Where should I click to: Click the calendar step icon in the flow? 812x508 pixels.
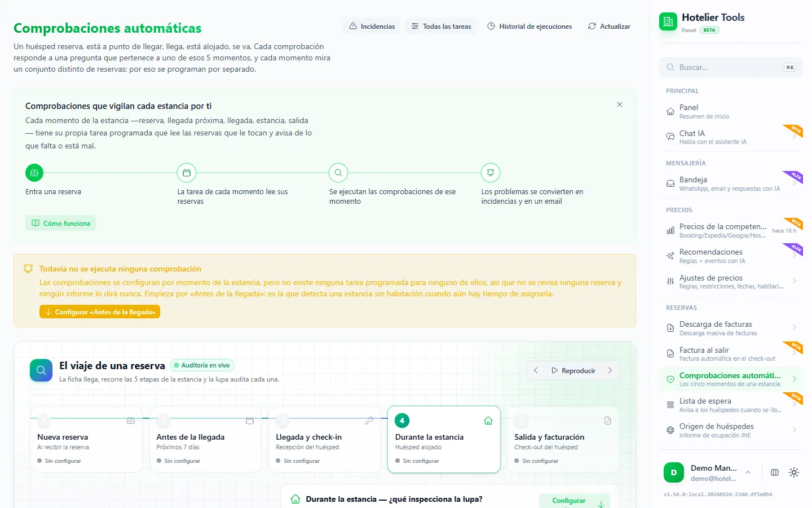187,173
